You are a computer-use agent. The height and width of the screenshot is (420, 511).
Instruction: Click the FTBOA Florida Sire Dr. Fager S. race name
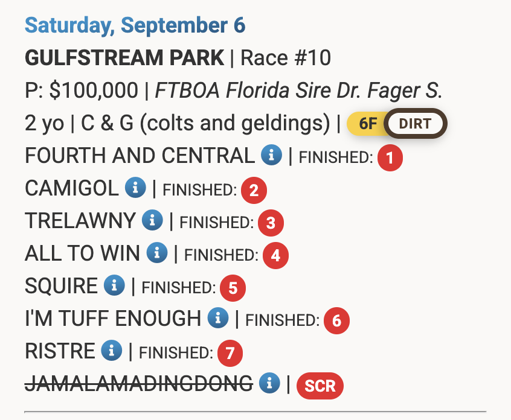[299, 91]
